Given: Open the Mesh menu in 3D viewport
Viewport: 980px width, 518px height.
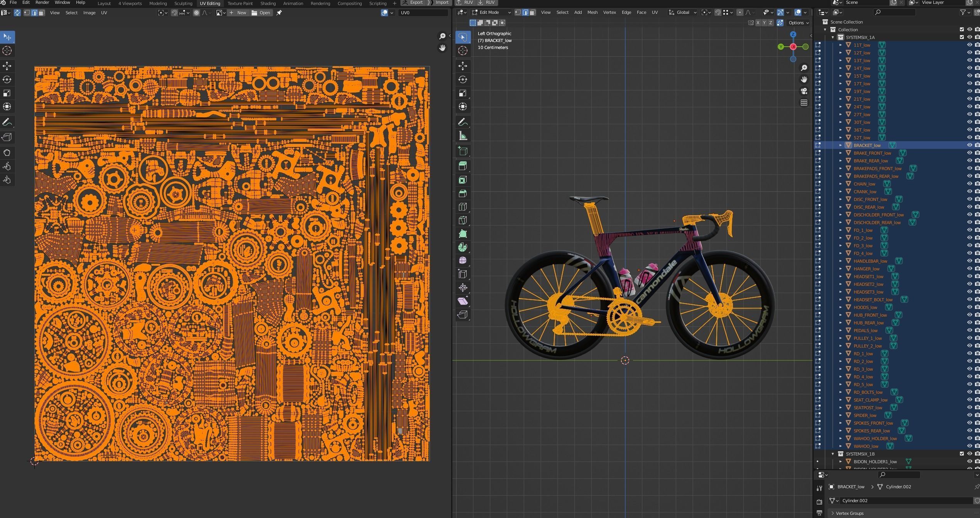Looking at the screenshot, I should (592, 13).
